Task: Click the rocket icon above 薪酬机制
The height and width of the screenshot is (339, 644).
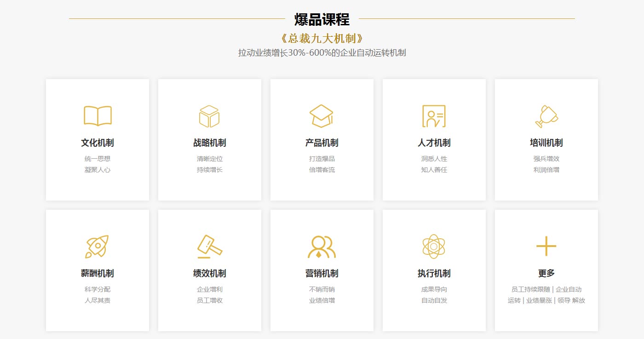Action: (x=97, y=246)
